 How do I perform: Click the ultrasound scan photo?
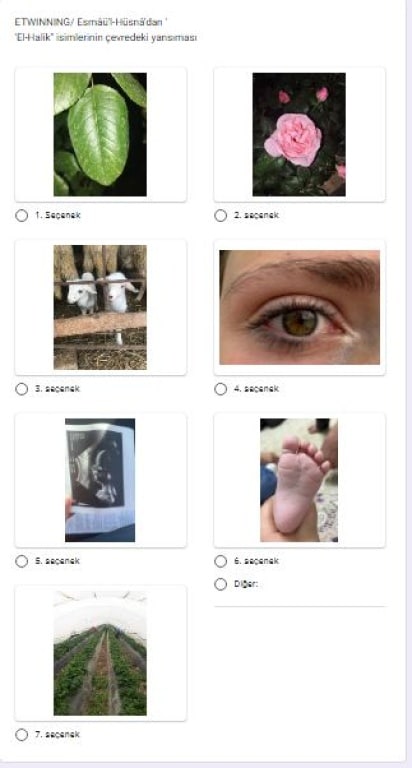(100, 480)
